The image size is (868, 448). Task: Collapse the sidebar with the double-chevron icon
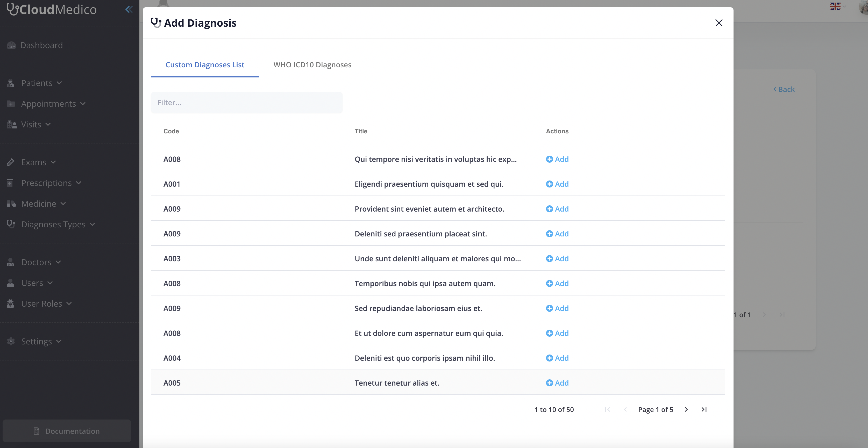pyautogui.click(x=129, y=9)
